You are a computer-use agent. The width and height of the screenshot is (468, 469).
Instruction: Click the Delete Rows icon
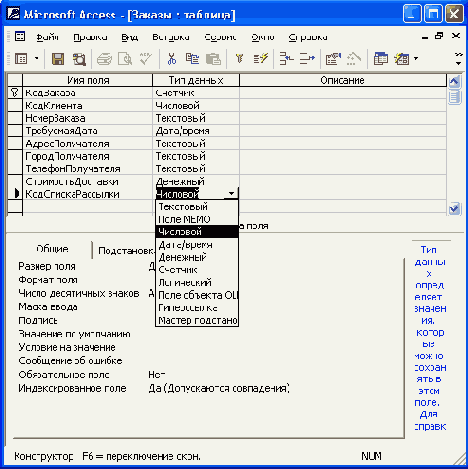307,59
